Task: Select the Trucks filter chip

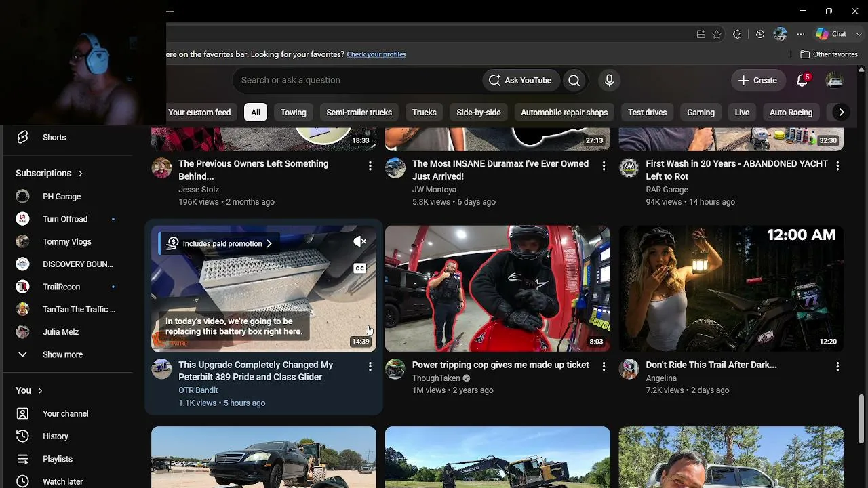Action: click(x=425, y=113)
